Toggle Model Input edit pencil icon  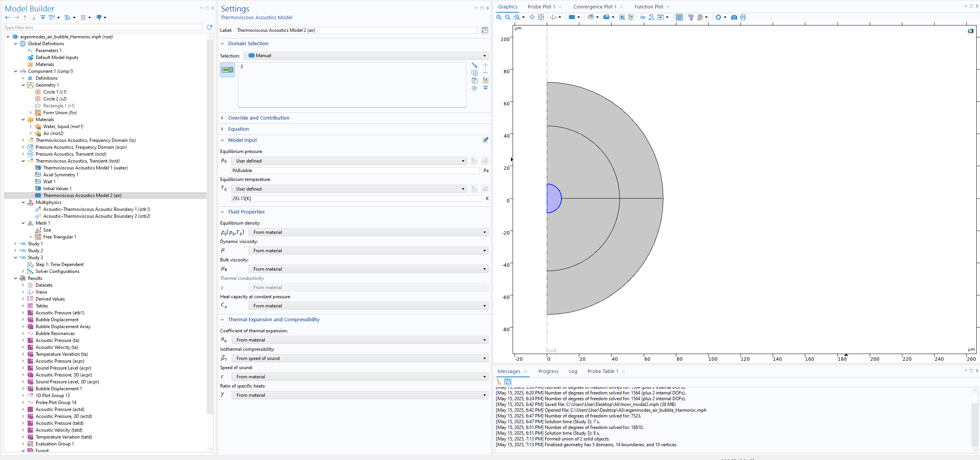click(x=485, y=140)
